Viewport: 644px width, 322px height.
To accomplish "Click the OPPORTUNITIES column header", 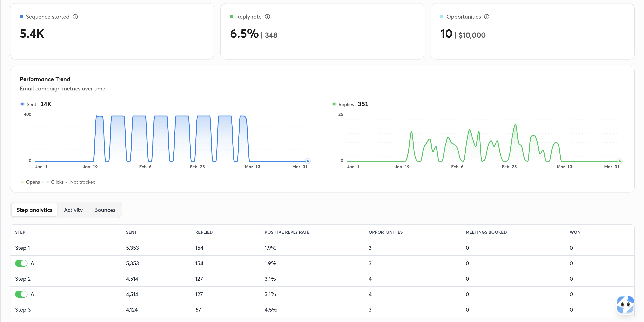I will coord(385,232).
